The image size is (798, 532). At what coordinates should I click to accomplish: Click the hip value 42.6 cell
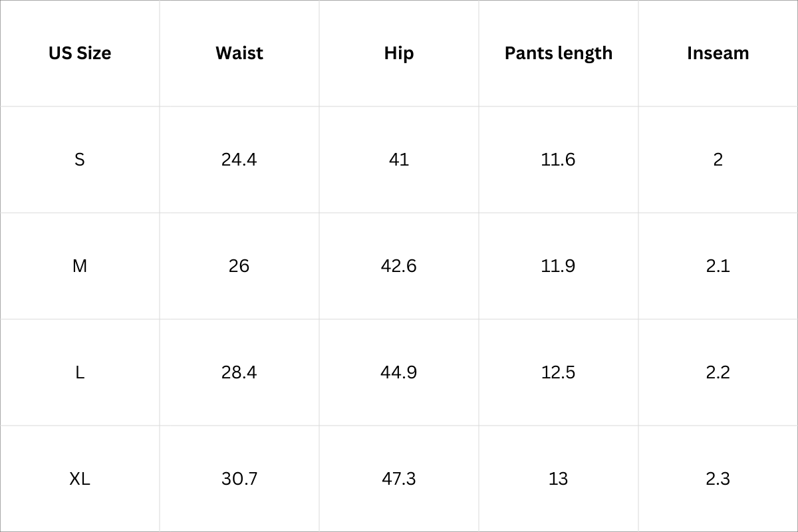399,266
